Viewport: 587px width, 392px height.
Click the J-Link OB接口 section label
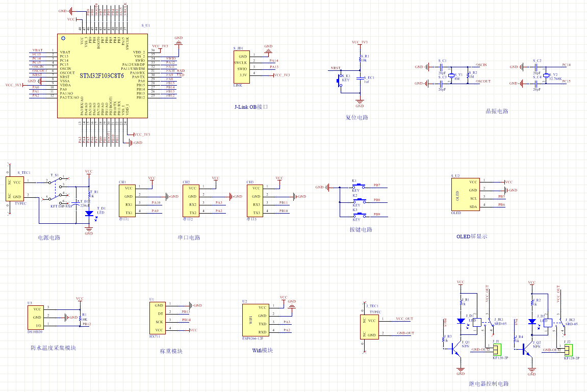click(251, 107)
